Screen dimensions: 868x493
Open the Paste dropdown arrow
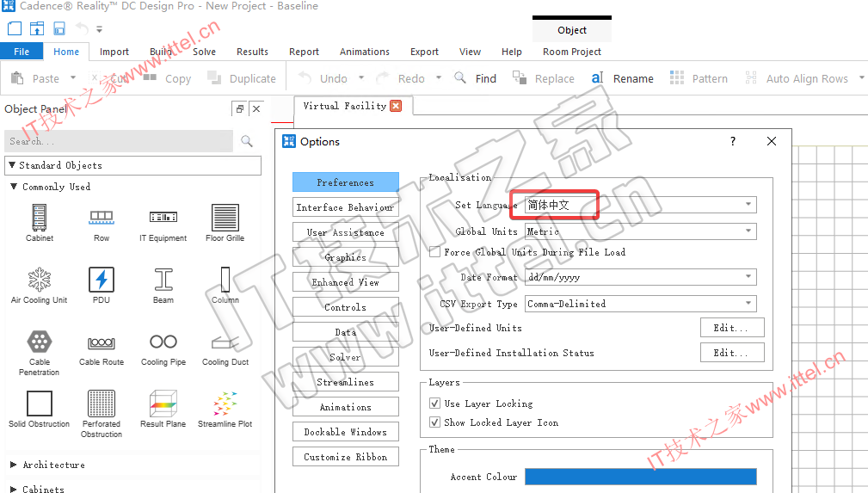[x=73, y=78]
